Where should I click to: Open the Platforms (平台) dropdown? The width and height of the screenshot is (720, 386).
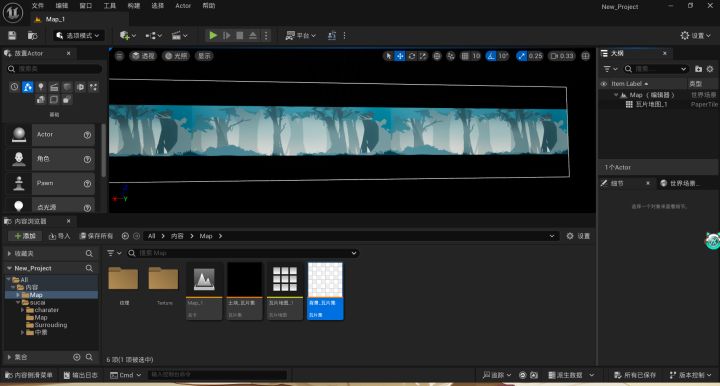click(301, 35)
